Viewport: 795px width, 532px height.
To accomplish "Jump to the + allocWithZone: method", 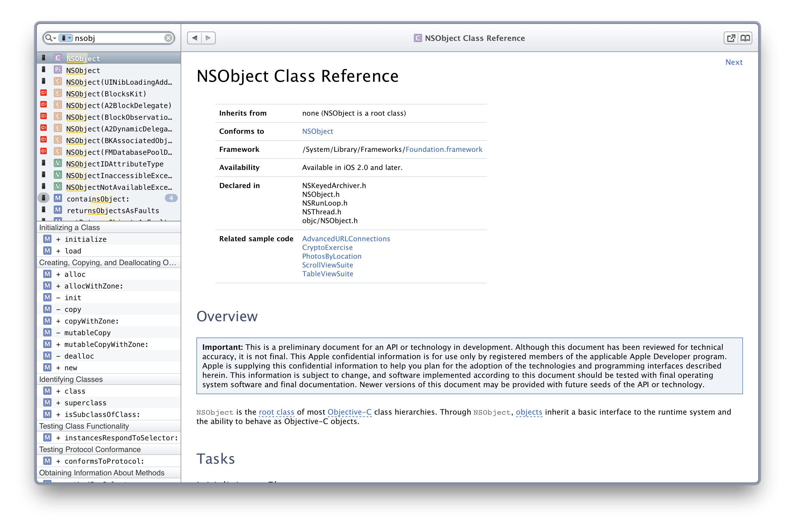I will pyautogui.click(x=94, y=286).
